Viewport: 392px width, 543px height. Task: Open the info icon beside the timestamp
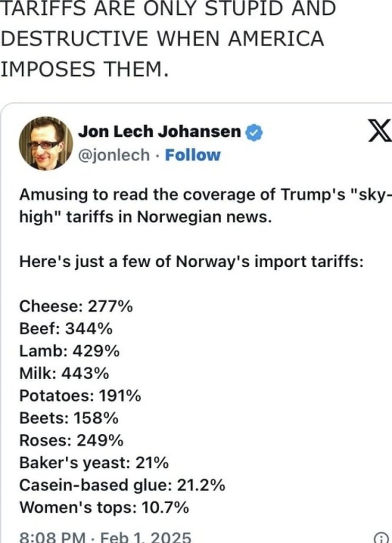[x=381, y=538]
